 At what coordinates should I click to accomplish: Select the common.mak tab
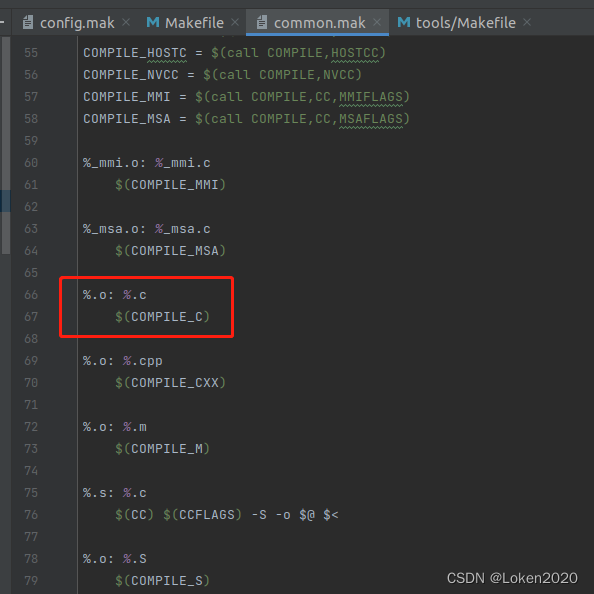coord(320,23)
